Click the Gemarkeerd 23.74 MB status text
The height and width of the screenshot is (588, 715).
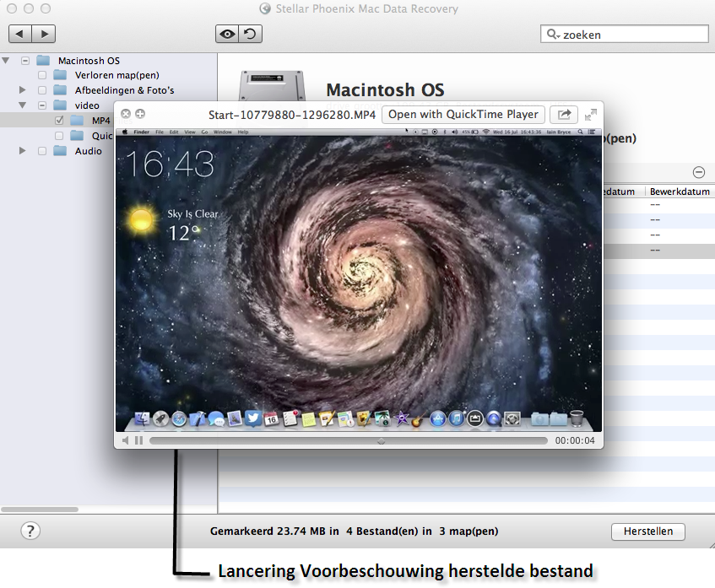[x=354, y=531]
